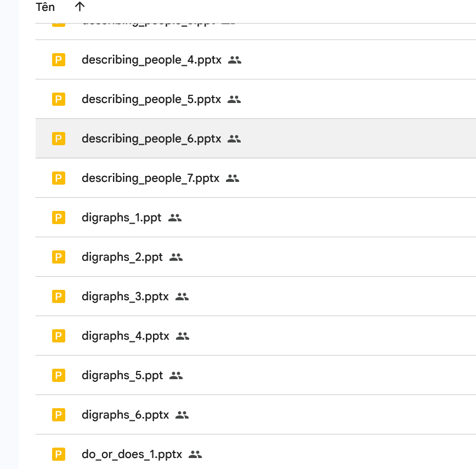This screenshot has width=476, height=469.
Task: Click the shared people icon on describing_people_6.pptx
Action: pyautogui.click(x=234, y=139)
